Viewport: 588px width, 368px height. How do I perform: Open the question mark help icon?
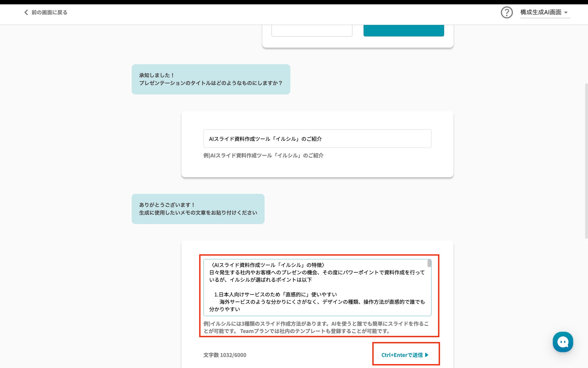[507, 12]
